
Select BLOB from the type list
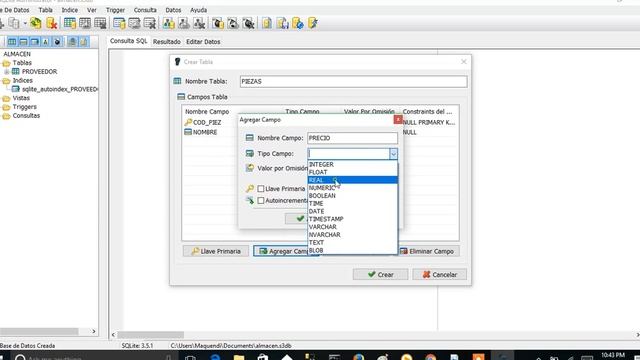[352, 250]
